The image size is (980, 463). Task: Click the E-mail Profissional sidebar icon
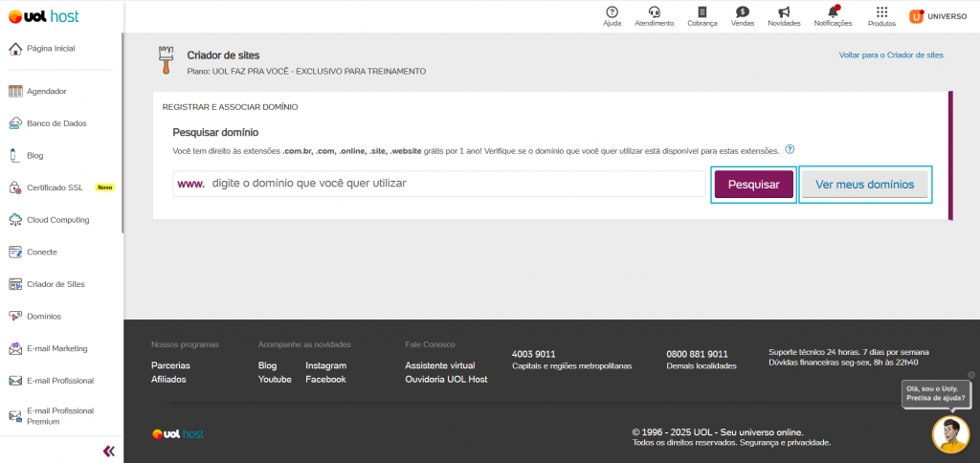pyautogui.click(x=15, y=381)
